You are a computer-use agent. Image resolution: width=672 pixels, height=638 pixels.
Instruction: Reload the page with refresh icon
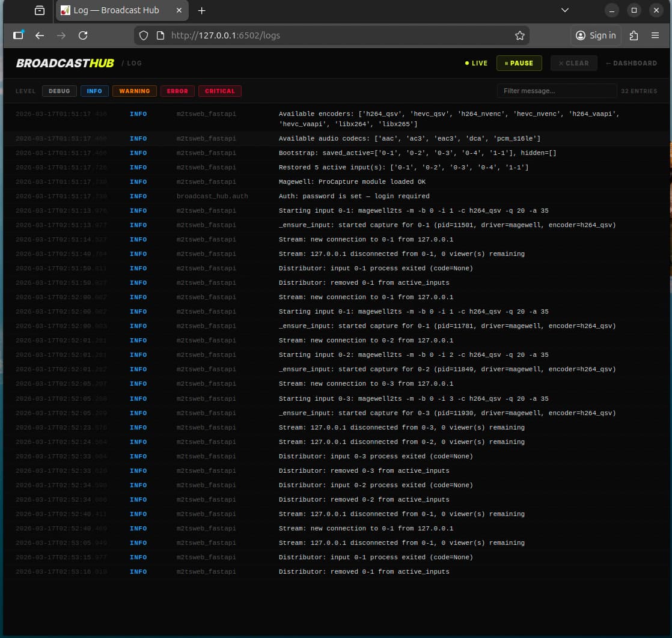pyautogui.click(x=83, y=35)
